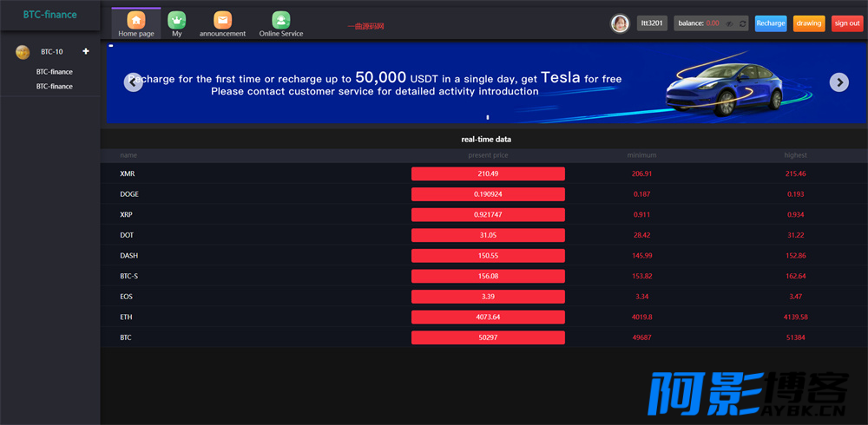Click the DOGE present price 0.190924
The image size is (868, 425).
click(x=488, y=194)
